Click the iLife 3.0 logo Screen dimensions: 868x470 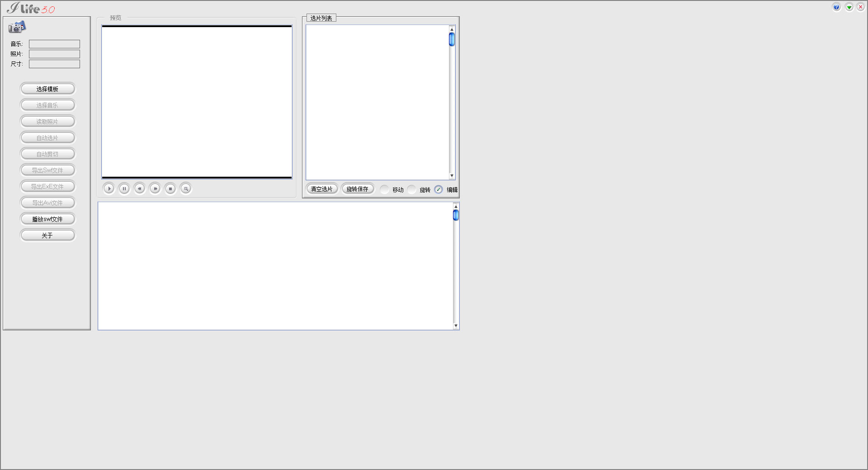31,8
